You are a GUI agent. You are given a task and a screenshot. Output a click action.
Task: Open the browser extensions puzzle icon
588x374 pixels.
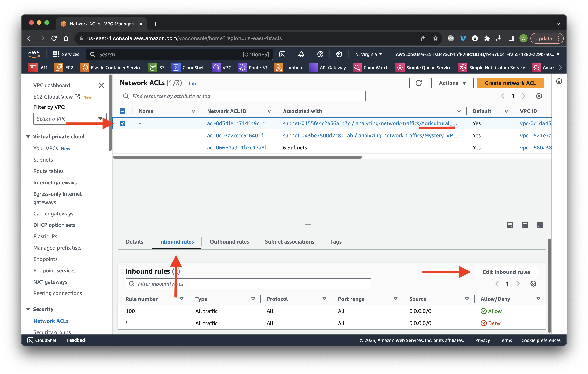(x=487, y=38)
